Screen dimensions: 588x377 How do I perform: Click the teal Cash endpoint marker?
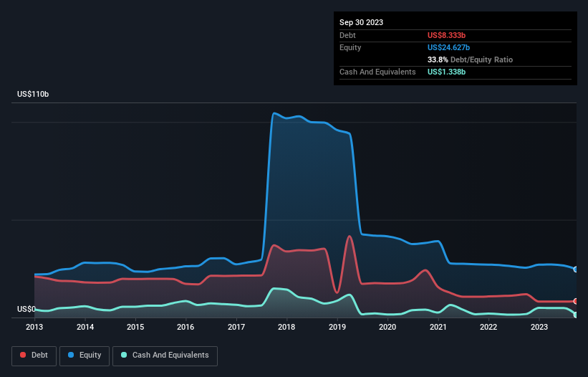pyautogui.click(x=576, y=315)
